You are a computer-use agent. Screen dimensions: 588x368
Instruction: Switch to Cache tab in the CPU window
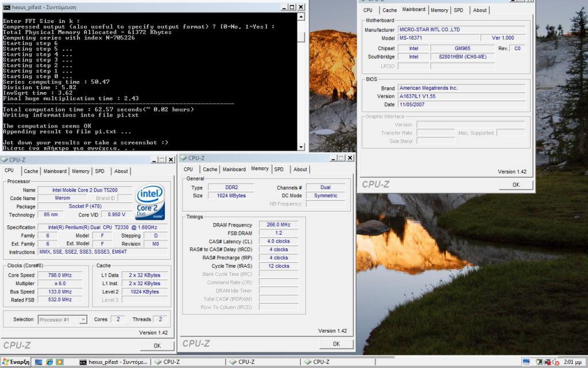(x=31, y=171)
